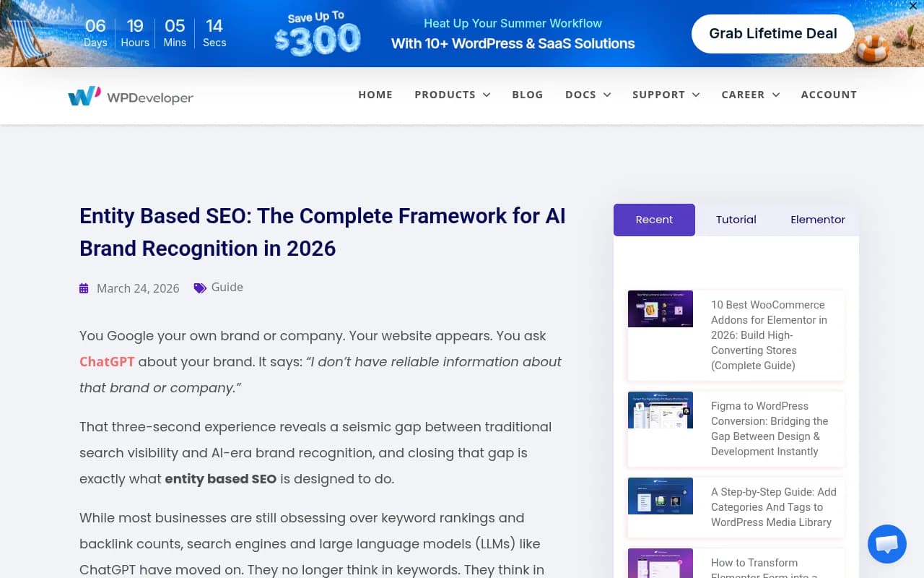Close the promo banner with the X
The width and height of the screenshot is (924, 578).
tap(913, 6)
